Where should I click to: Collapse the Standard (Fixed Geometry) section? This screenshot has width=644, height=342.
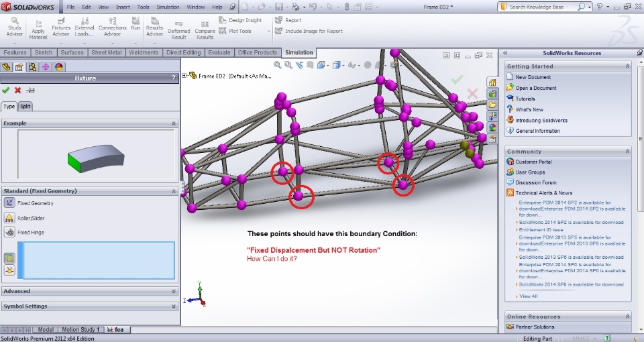tap(174, 191)
